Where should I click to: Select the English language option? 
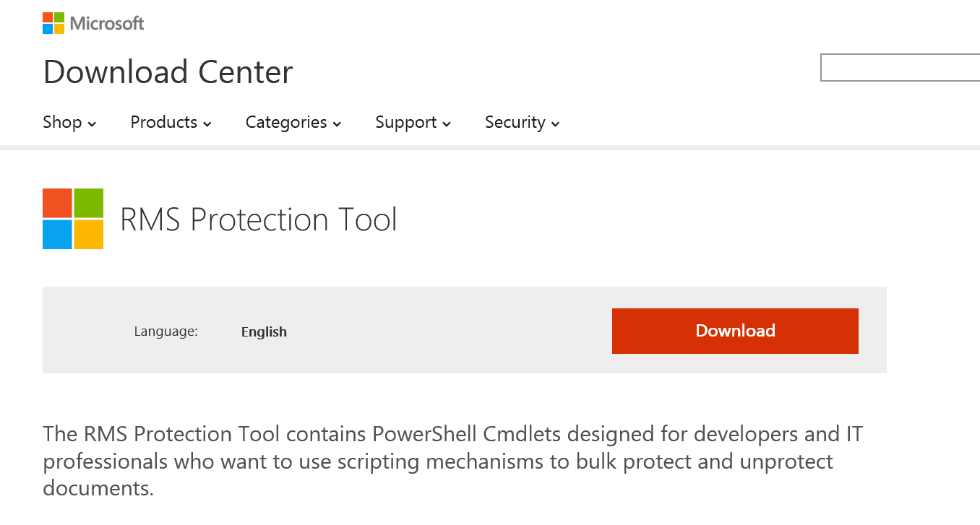(x=264, y=331)
